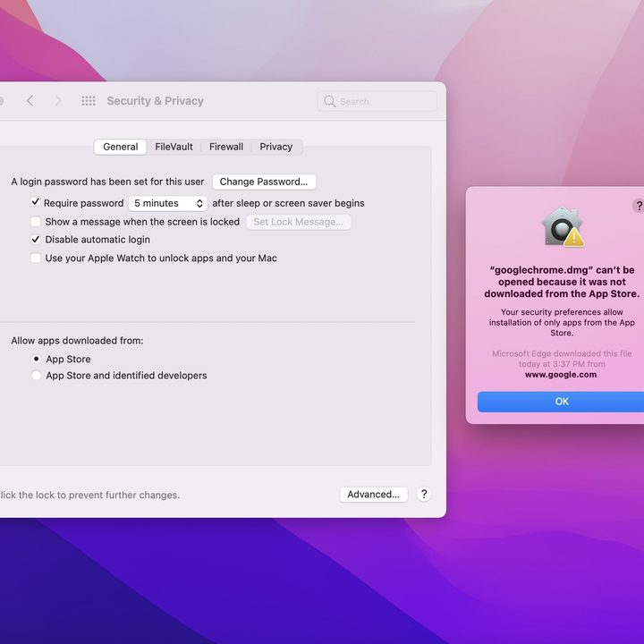
Task: Click "A login password has been set" text
Action: pos(107,182)
